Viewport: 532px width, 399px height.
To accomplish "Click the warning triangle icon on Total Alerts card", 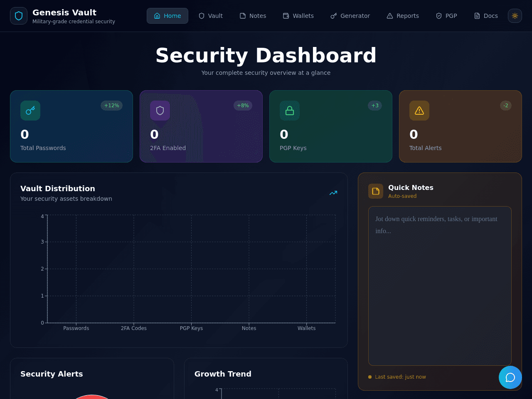I will pyautogui.click(x=419, y=111).
